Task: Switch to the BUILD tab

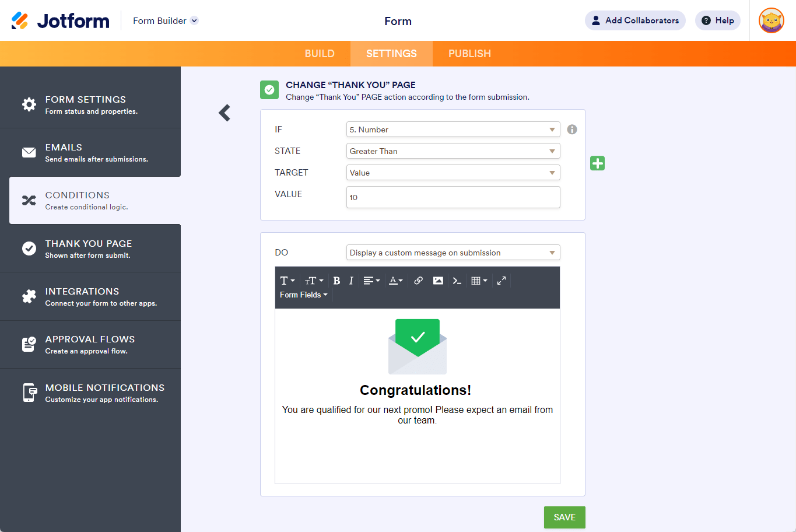Action: pos(320,54)
